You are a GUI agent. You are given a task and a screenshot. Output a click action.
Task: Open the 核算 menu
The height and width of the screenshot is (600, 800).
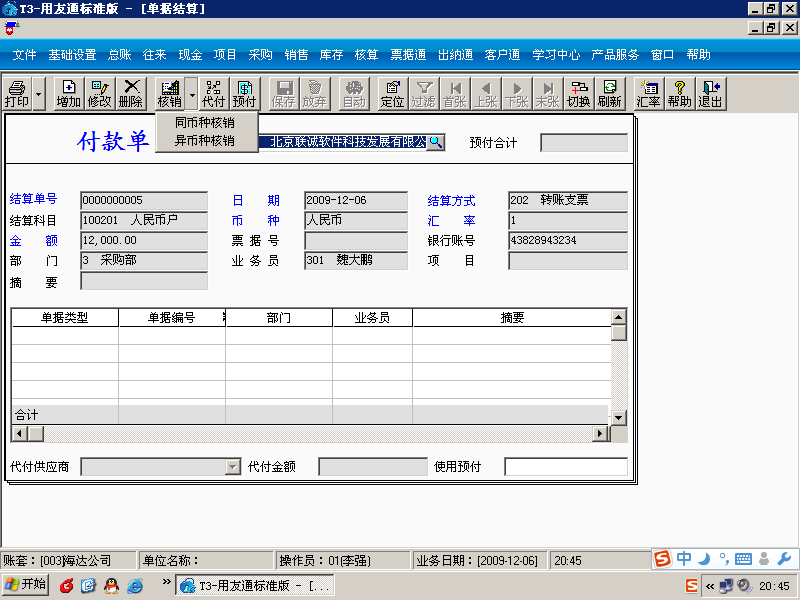tap(366, 55)
